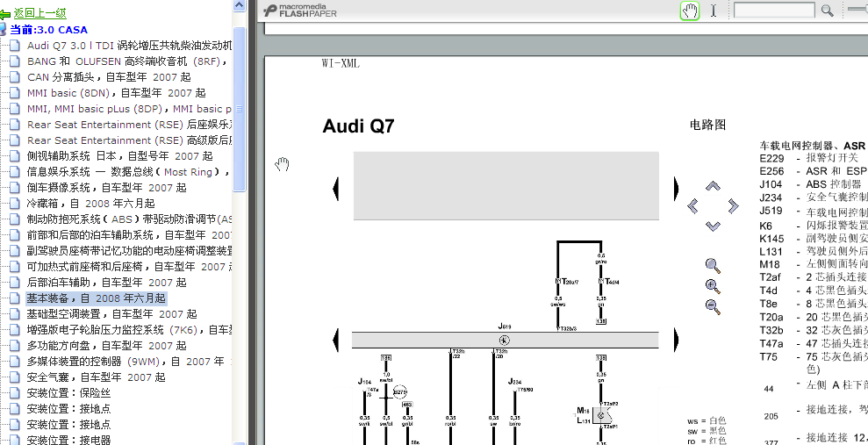Viewport: 868px width, 445px height.
Task: Open Rear Seat Entertainment 后座娱乐 item
Action: tap(130, 125)
